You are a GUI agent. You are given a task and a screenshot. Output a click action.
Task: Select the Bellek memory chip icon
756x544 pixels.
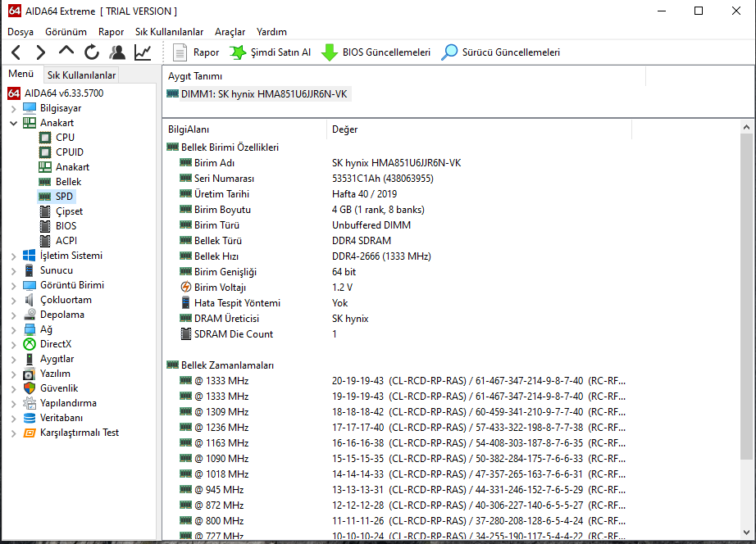coord(45,182)
